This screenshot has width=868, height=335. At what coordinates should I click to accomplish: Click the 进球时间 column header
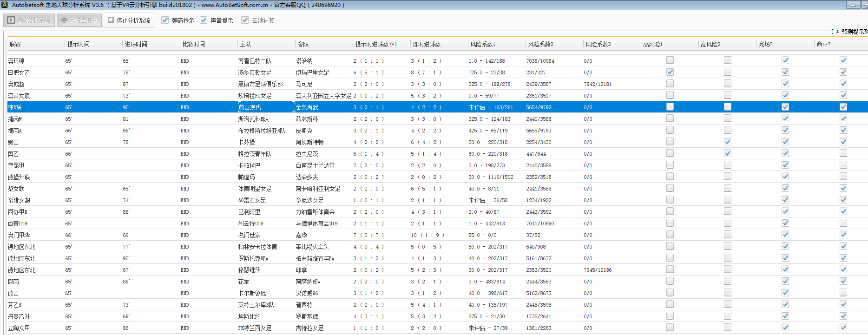[136, 44]
